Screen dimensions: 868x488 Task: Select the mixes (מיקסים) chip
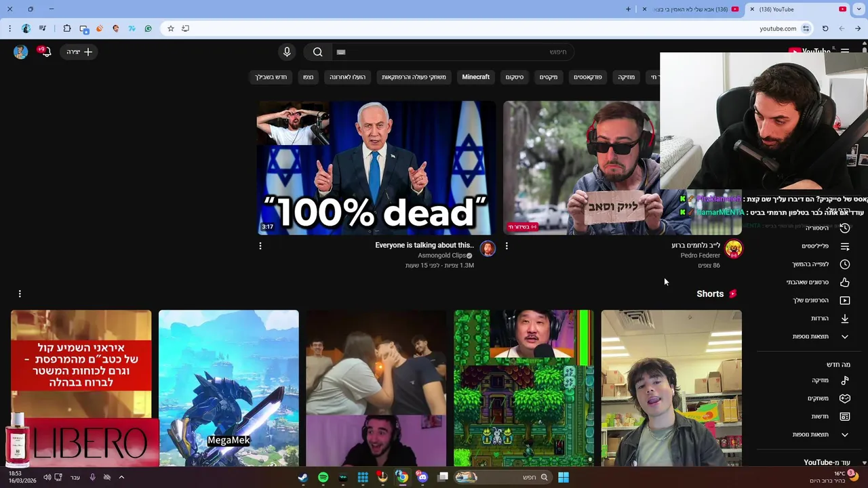click(549, 77)
